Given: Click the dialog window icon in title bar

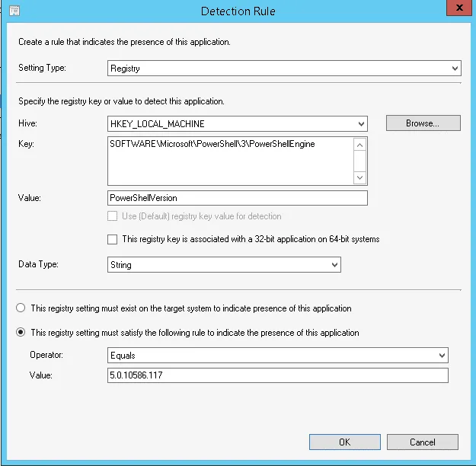Looking at the screenshot, I should tap(14, 11).
